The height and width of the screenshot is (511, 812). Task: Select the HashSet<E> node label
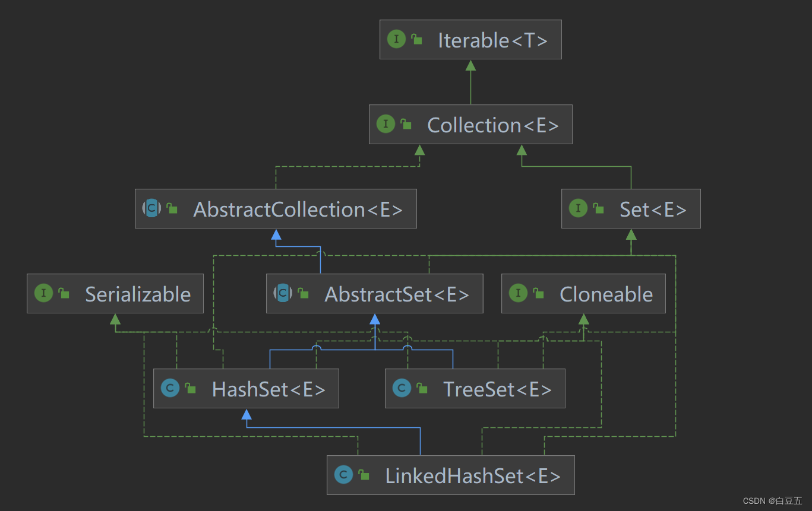point(268,389)
